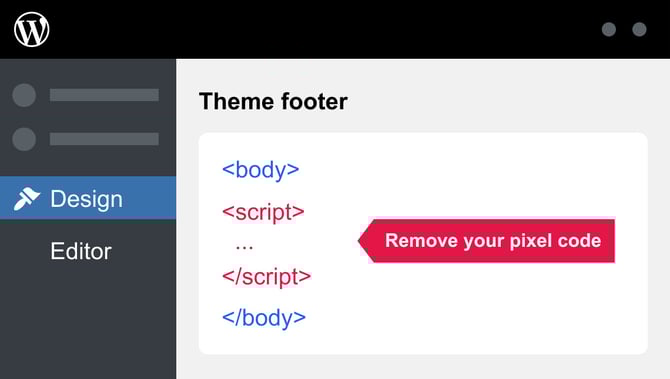The width and height of the screenshot is (670, 379).
Task: Open the Editor submenu item
Action: 81,251
